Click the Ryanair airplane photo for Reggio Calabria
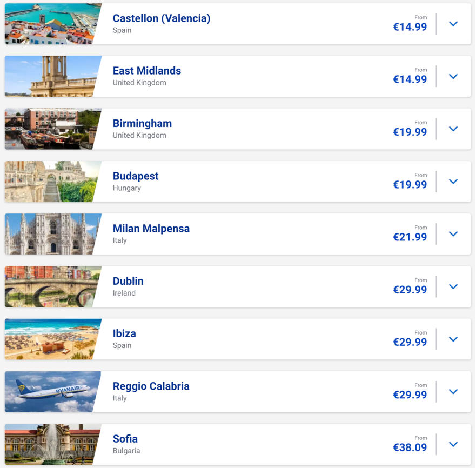Screen dimensions: 476x468 pyautogui.click(x=51, y=391)
